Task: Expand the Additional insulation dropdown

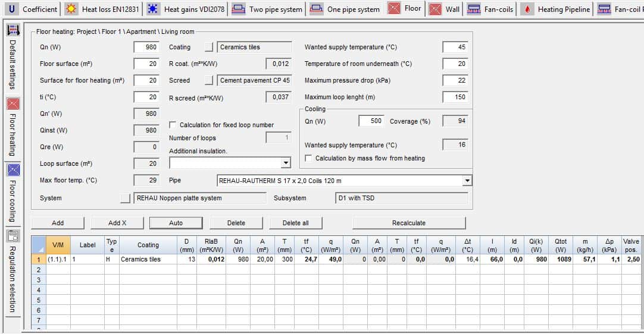Action: [x=286, y=163]
